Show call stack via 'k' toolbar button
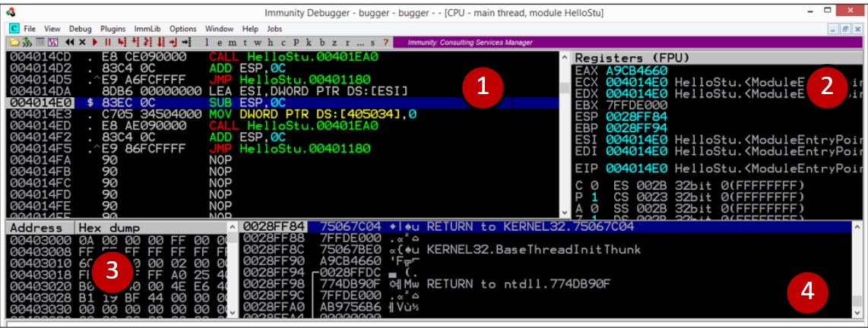 pyautogui.click(x=310, y=43)
